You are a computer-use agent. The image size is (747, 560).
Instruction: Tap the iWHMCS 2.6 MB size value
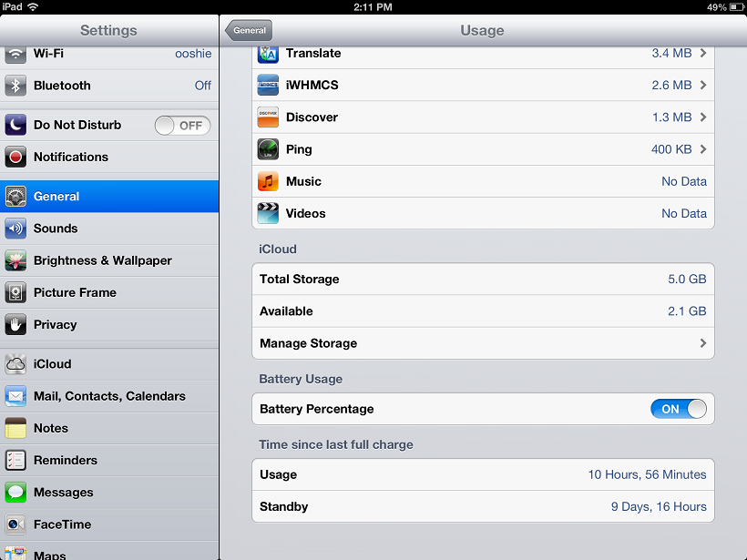coord(671,85)
